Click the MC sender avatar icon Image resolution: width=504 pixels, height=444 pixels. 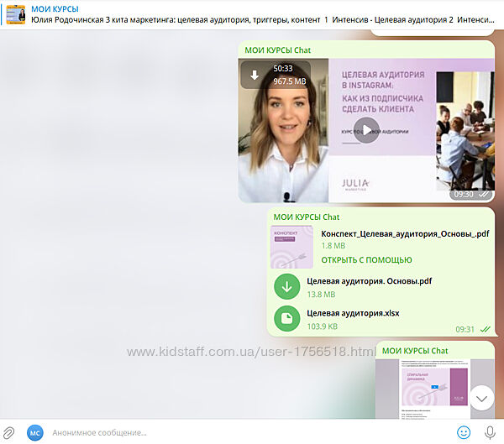tap(35, 432)
